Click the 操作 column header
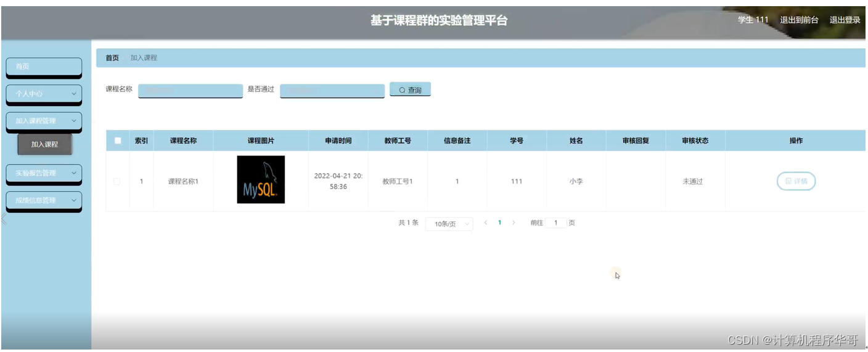 click(x=796, y=141)
